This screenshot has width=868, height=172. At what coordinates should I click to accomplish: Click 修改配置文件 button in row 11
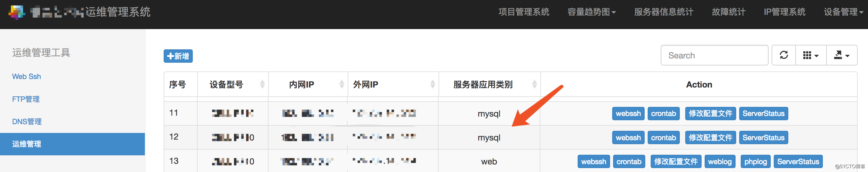tap(710, 114)
